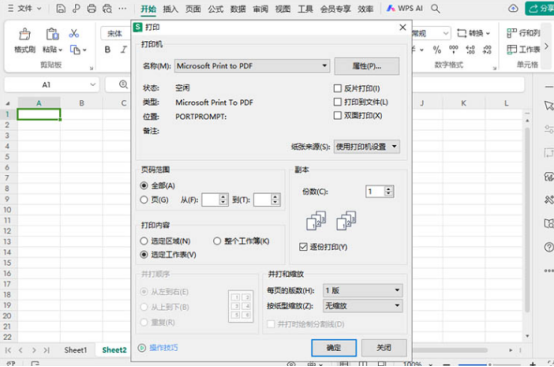Open the Rows and Columns tool

click(x=523, y=33)
